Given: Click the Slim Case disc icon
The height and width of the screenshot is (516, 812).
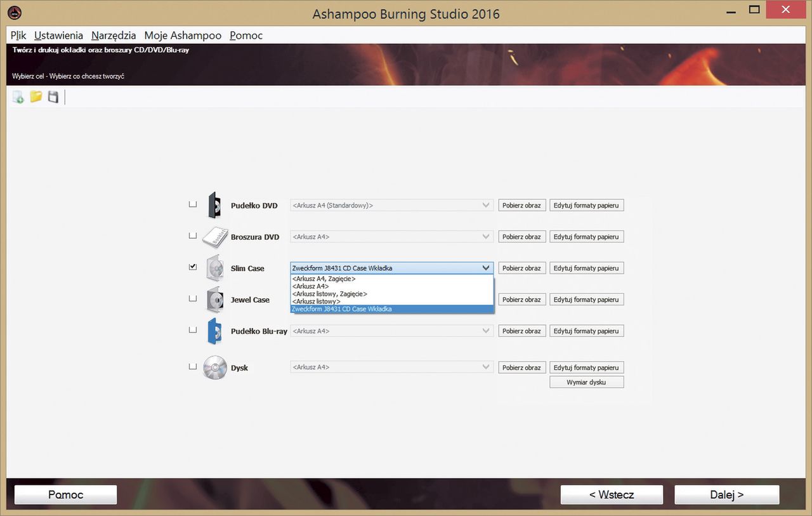Looking at the screenshot, I should click(x=215, y=268).
